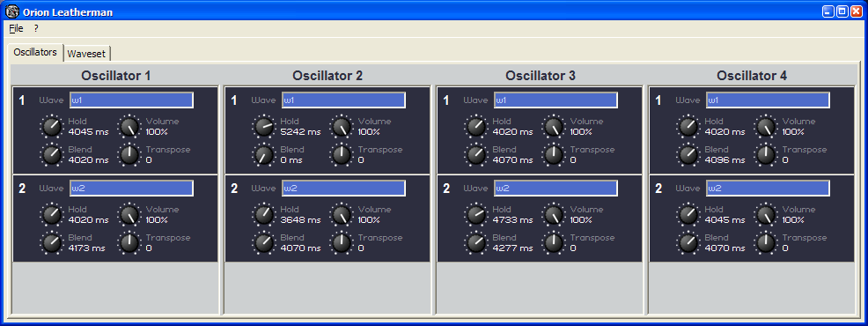The image size is (868, 326).
Task: Click Oscillator 1 Blend knob at 4173 ms
Action: [x=52, y=243]
